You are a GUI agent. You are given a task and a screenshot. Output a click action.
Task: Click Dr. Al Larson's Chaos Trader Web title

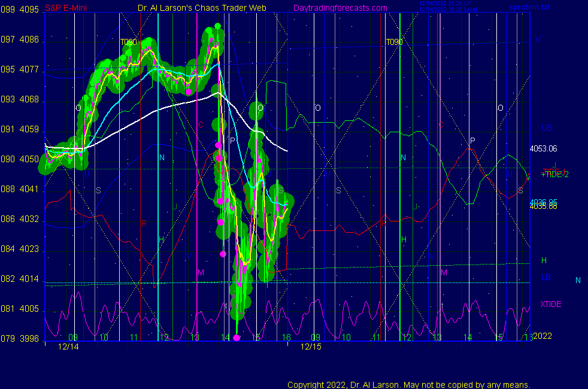pos(202,8)
